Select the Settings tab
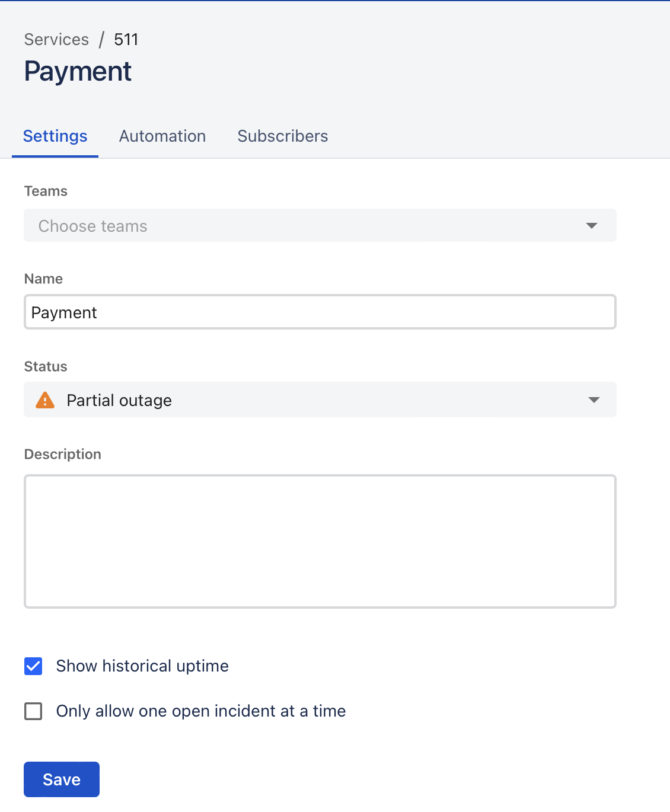The width and height of the screenshot is (670, 812). [x=55, y=136]
